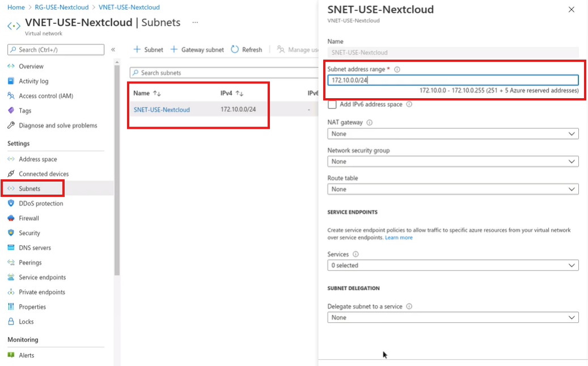Click the virtual network icon beside page title
This screenshot has height=366, width=588.
tap(14, 26)
